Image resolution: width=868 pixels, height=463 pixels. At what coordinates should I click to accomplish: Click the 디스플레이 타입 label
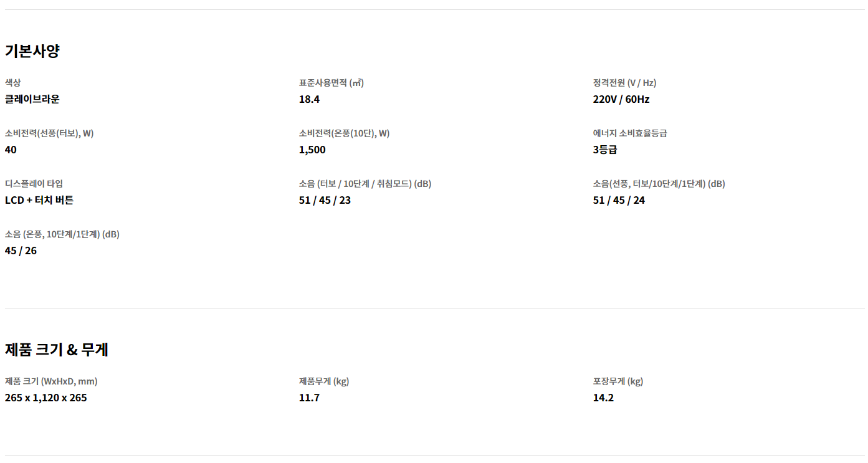coord(34,184)
